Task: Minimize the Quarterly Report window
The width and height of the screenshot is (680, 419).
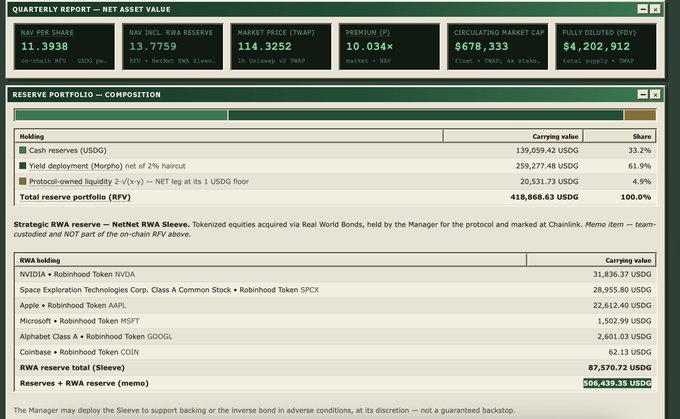Action: (x=643, y=9)
